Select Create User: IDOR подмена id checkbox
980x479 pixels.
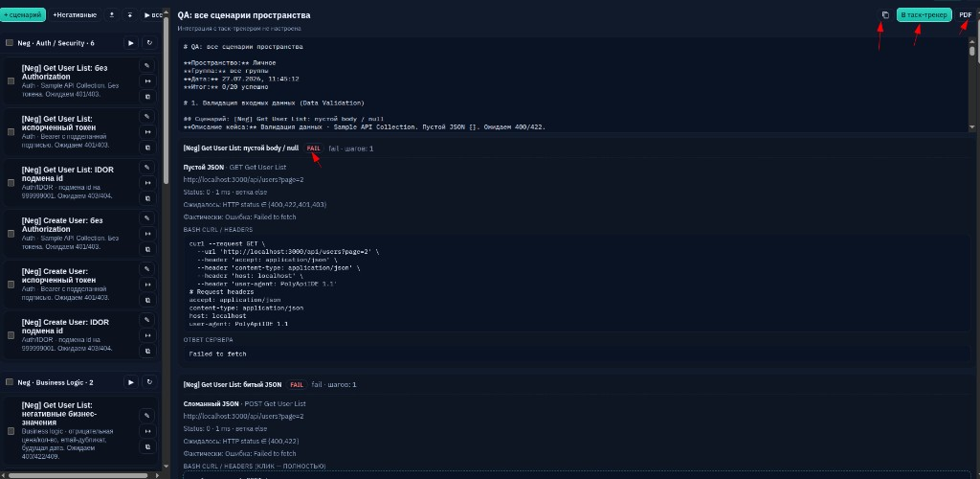tap(11, 336)
